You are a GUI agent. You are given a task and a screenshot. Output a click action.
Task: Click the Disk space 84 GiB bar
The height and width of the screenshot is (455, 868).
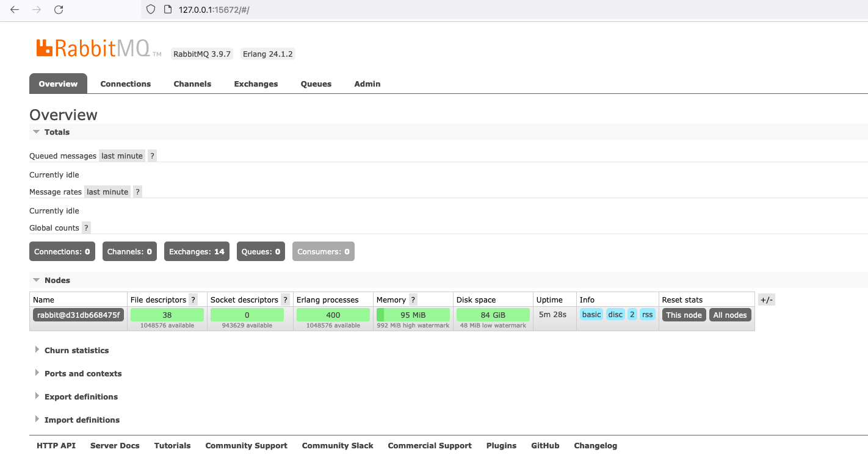(493, 315)
